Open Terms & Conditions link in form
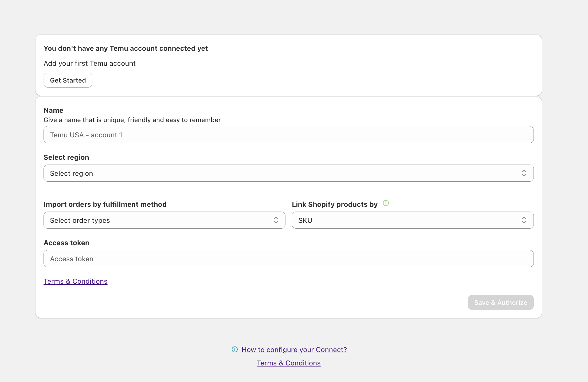588x382 pixels. (x=76, y=281)
